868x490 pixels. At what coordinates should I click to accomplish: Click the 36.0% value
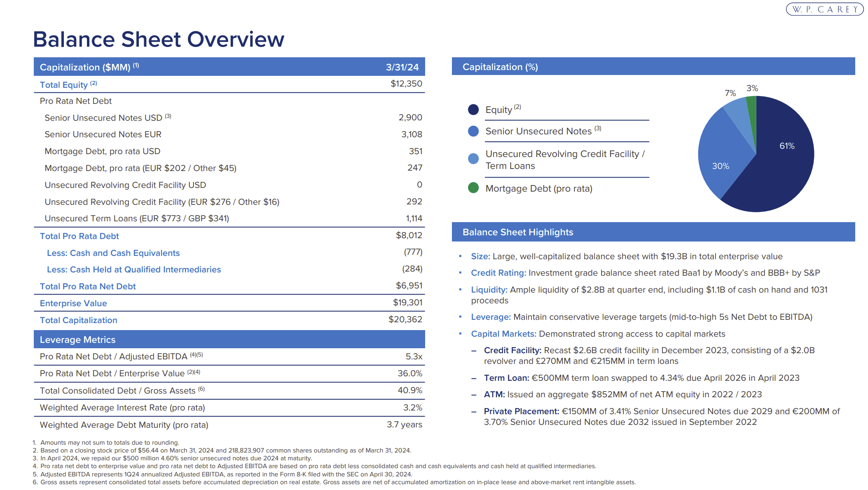[410, 373]
